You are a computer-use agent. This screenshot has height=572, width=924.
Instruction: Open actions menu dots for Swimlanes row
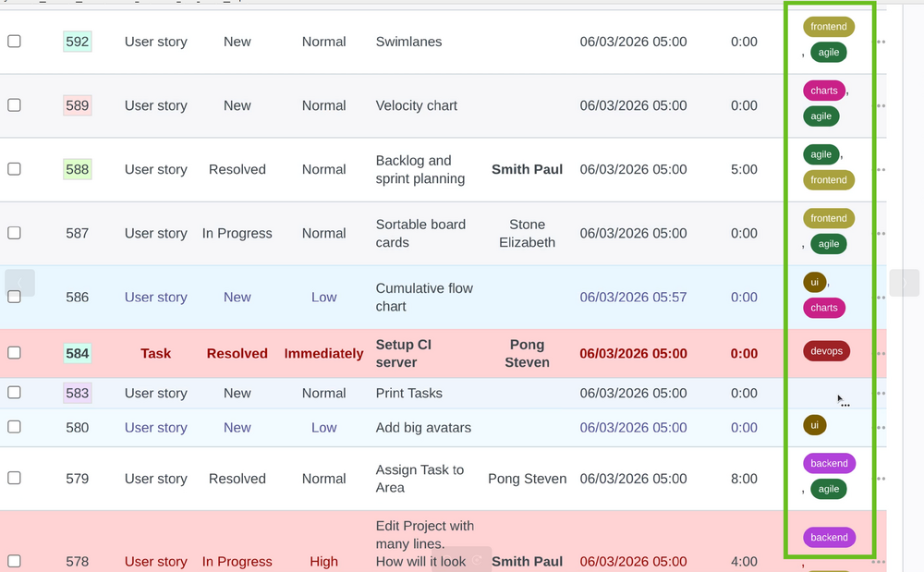(x=881, y=42)
